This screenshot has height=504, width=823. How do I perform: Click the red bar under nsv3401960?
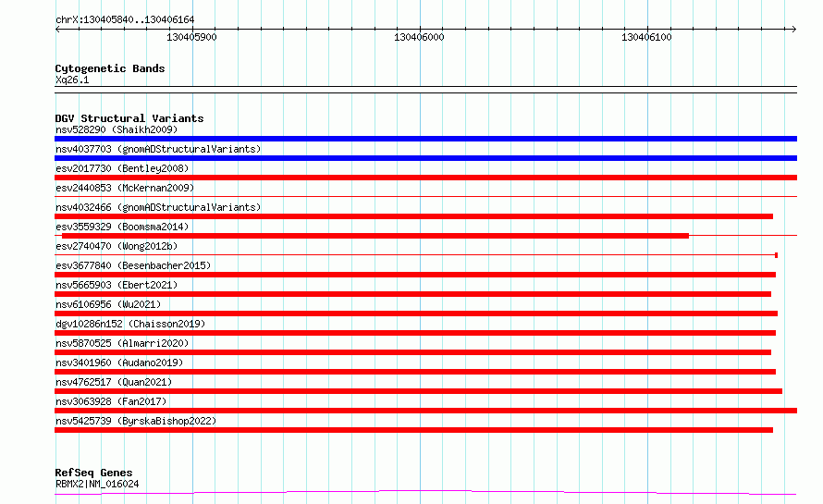pyautogui.click(x=415, y=372)
